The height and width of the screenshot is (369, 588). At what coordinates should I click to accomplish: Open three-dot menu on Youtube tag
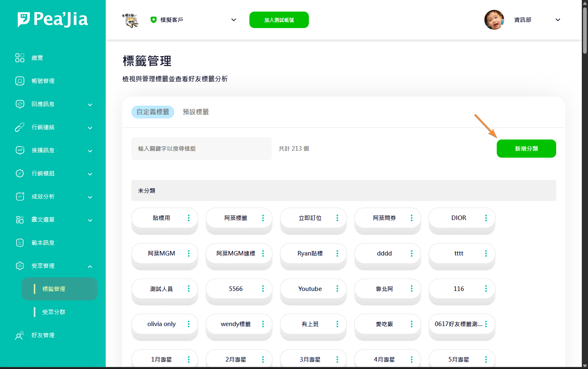pyautogui.click(x=337, y=289)
